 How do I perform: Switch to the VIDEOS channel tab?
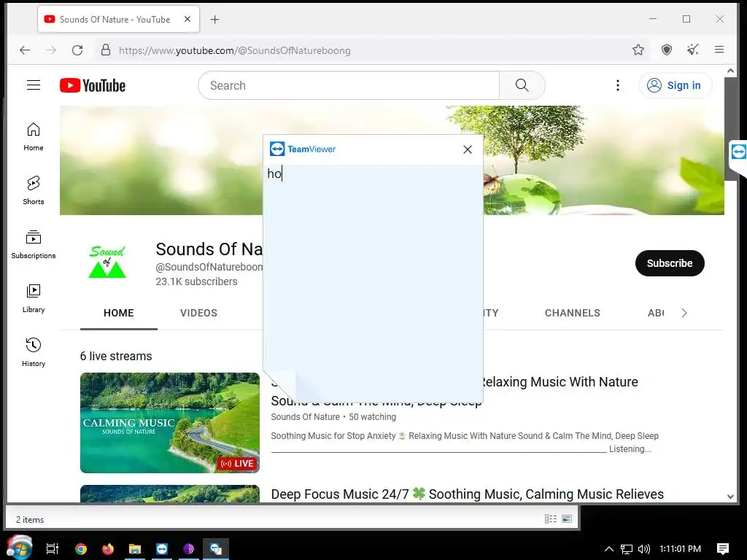(198, 313)
